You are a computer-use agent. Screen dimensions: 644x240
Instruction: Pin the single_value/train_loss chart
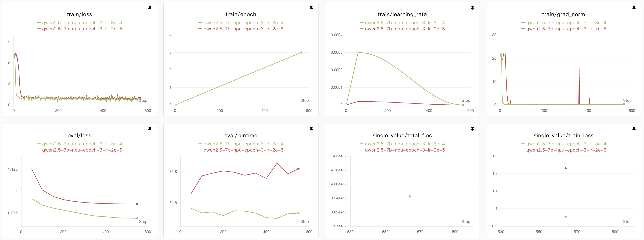click(634, 129)
